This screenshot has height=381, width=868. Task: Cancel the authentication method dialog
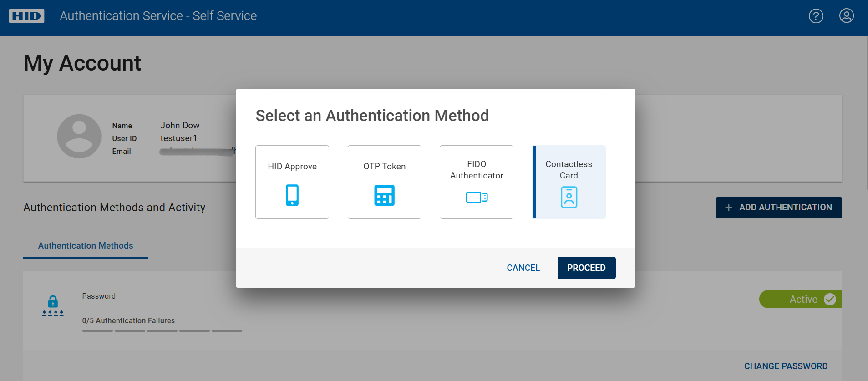(x=523, y=268)
